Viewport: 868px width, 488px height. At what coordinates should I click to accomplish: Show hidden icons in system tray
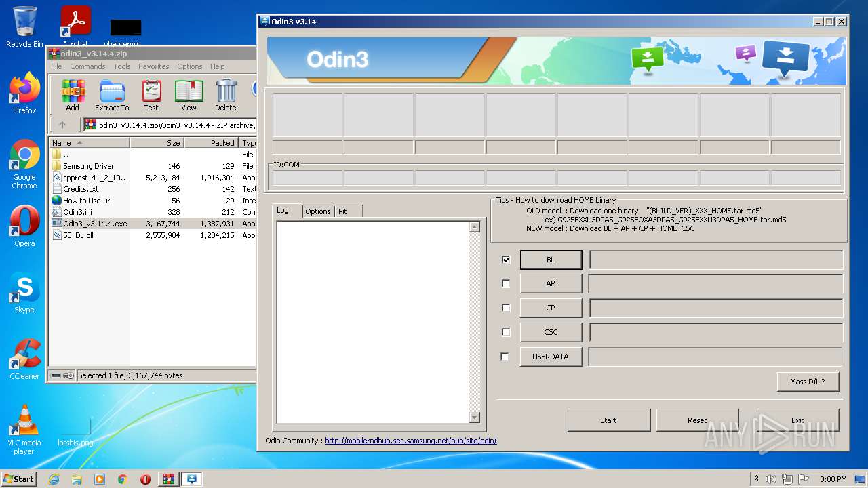[x=756, y=479]
